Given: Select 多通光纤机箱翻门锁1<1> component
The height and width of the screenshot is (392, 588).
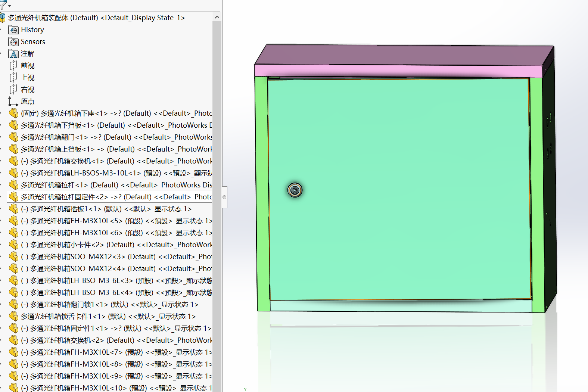Looking at the screenshot, I should tap(110, 305).
